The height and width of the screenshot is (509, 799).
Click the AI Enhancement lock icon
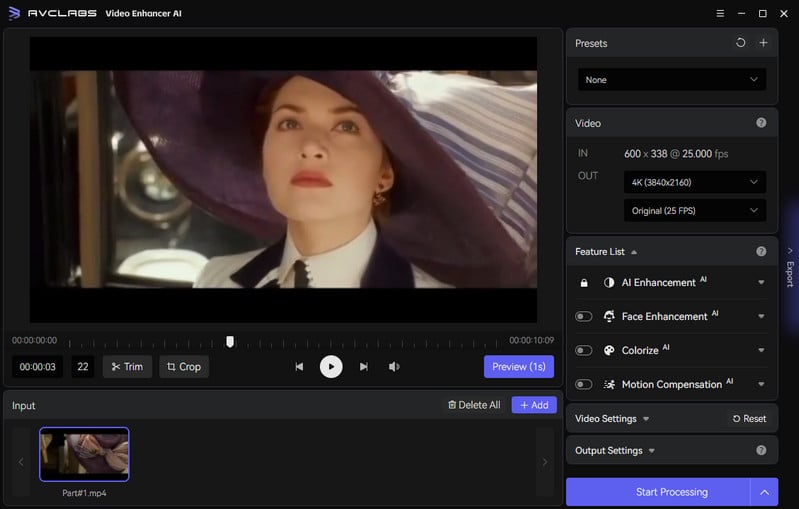[584, 283]
